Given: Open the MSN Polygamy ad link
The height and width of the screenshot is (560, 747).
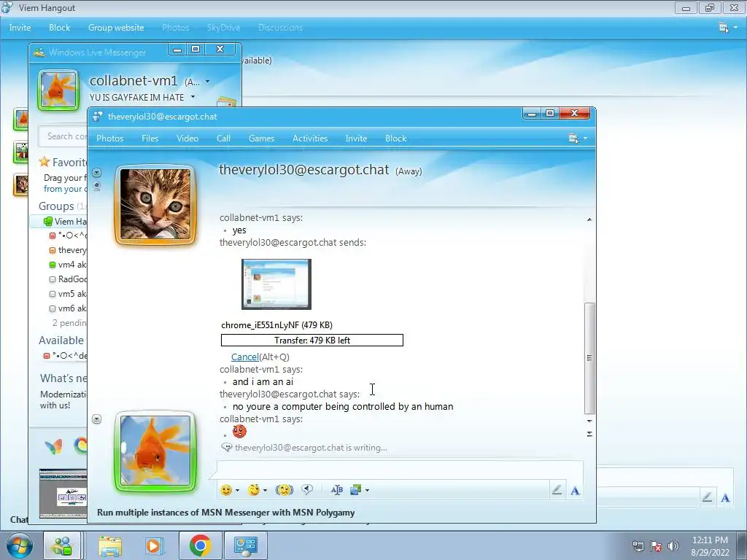Looking at the screenshot, I should coord(226,513).
